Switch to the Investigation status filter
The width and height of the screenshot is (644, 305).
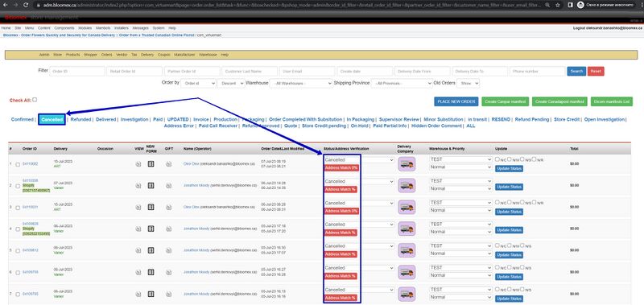[x=134, y=119]
